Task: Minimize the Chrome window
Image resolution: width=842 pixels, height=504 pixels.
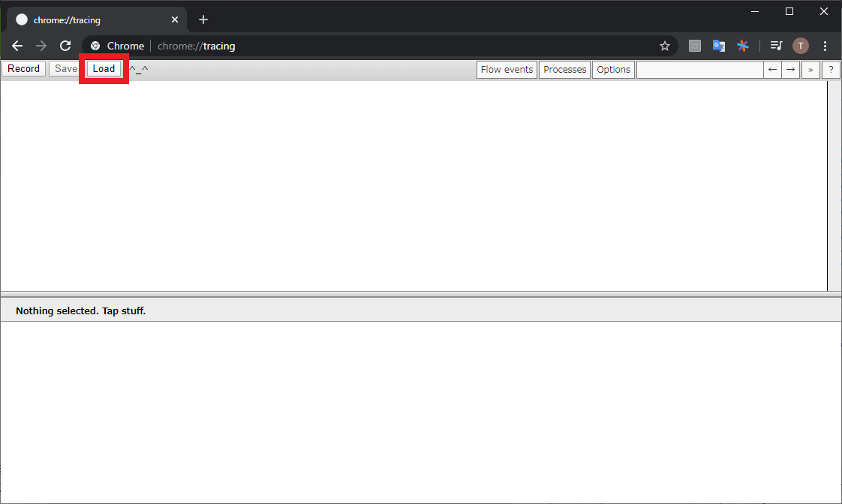Action: (x=755, y=11)
